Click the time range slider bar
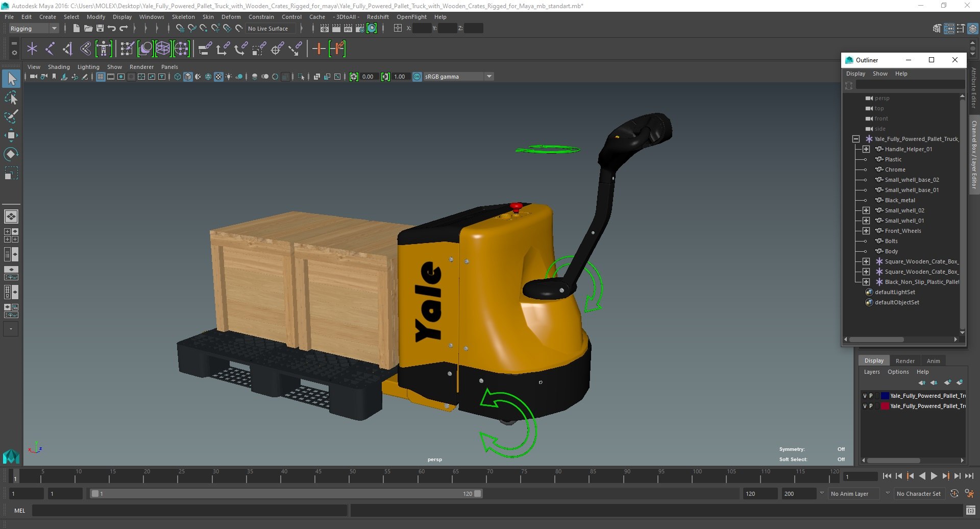Screen dimensions: 980x529 (x=286, y=494)
